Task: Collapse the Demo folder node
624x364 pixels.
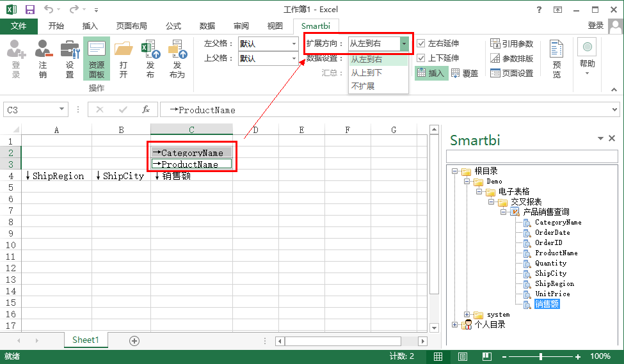Action: [x=467, y=182]
